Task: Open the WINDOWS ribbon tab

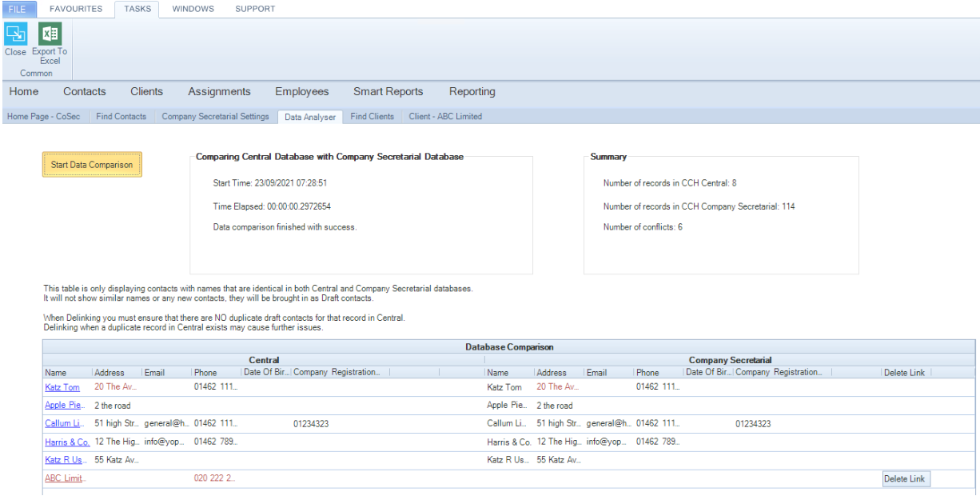Action: tap(193, 9)
